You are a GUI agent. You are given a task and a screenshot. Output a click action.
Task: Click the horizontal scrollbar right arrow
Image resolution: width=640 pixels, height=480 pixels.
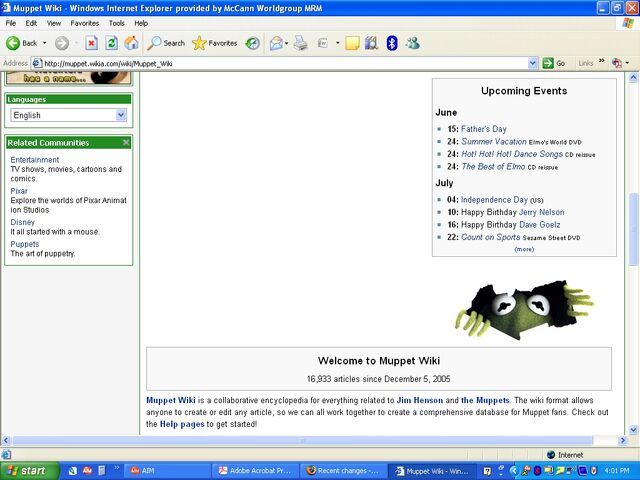coord(622,440)
